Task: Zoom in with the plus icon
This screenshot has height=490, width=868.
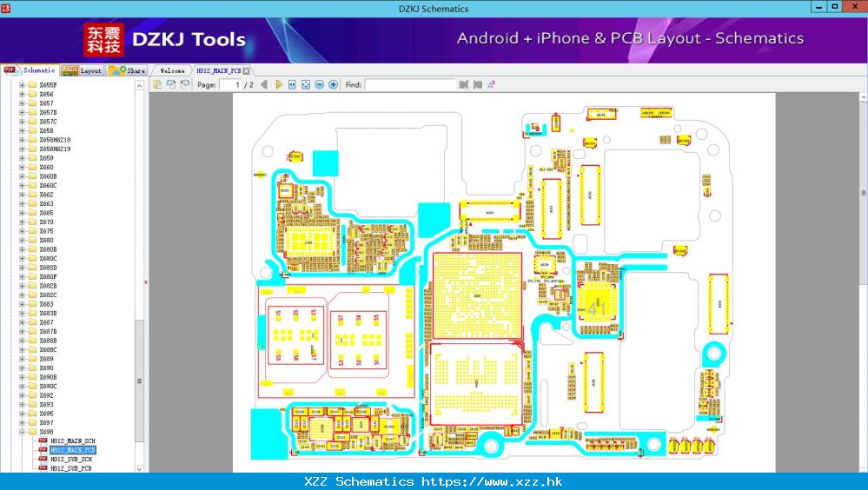Action: (x=334, y=84)
